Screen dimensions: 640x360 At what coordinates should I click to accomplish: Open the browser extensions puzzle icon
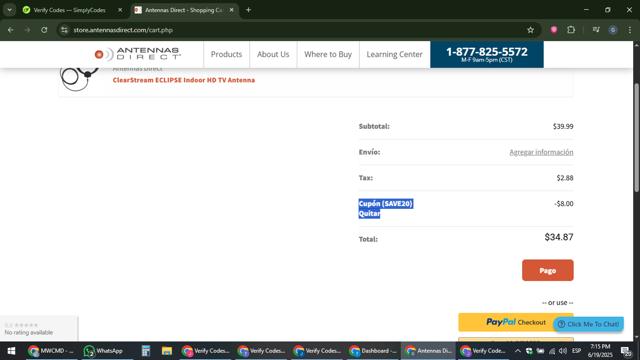(x=571, y=30)
